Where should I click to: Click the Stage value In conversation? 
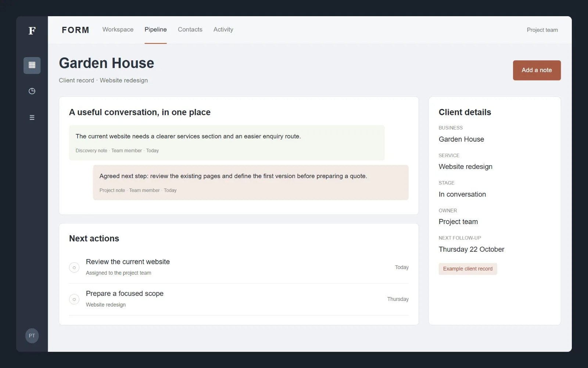pyautogui.click(x=462, y=194)
